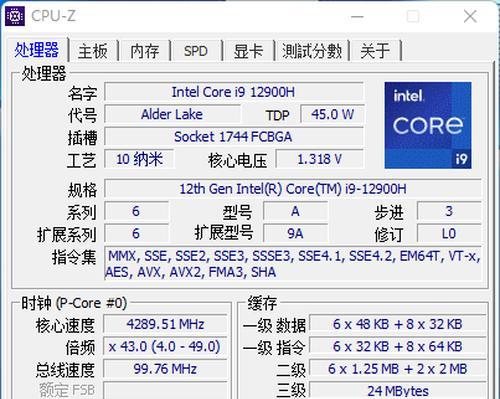Click the core voltage 1.318 V field
The width and height of the screenshot is (500, 399).
[x=320, y=159]
